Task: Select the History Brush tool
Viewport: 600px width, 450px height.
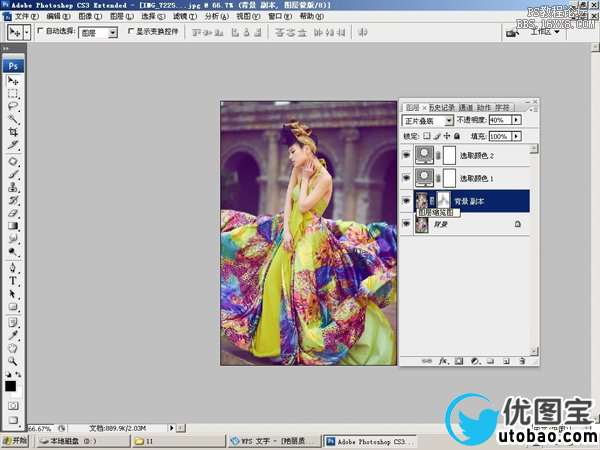Action: 13,200
